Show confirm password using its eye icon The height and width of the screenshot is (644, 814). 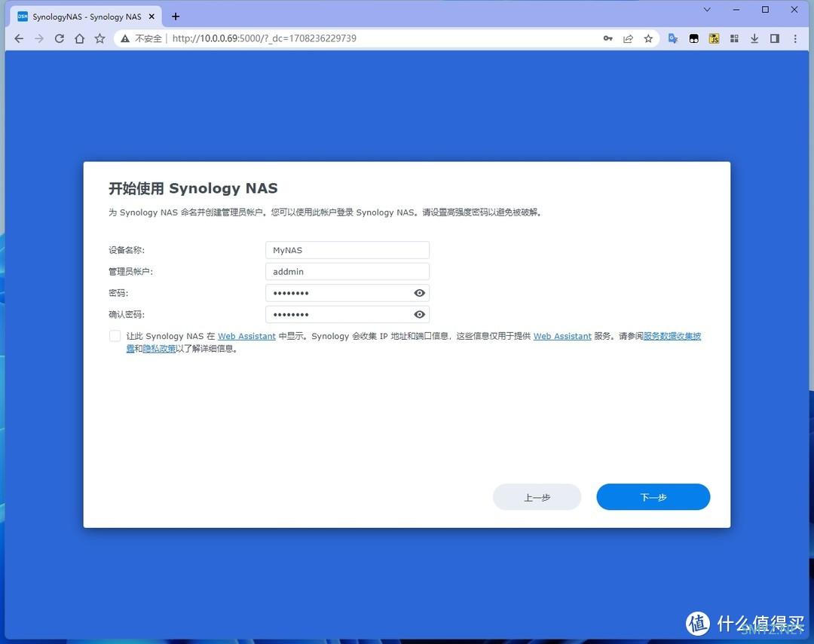(420, 315)
